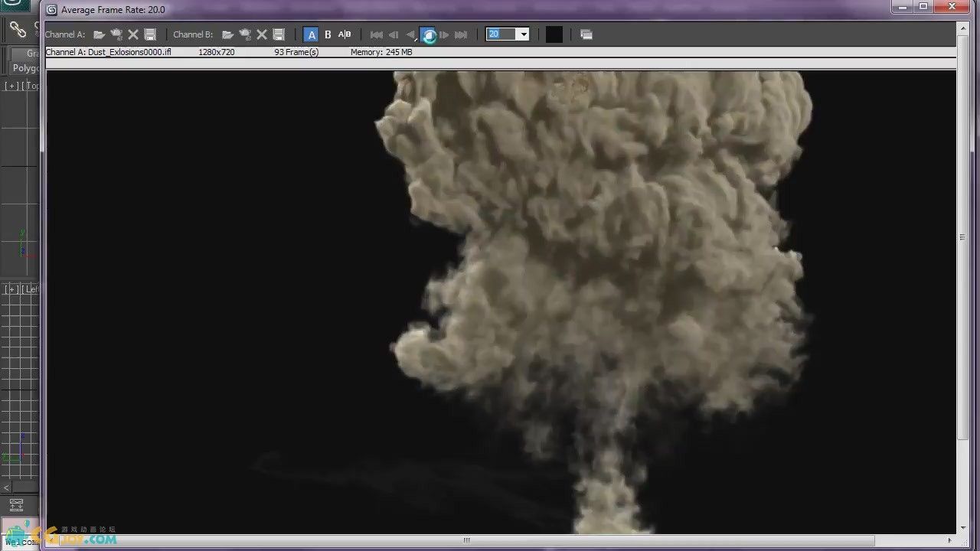Jump to the first frame
Viewport: 980px width, 551px height.
coord(377,34)
